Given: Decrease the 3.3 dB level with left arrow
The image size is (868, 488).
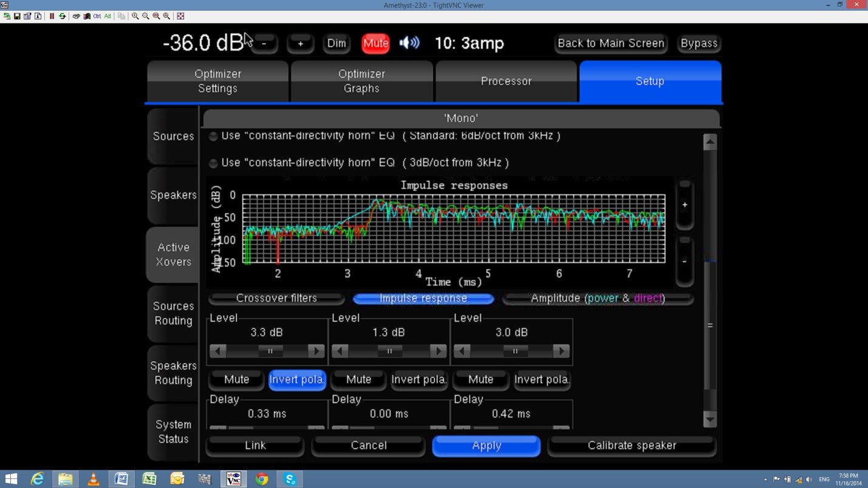Looking at the screenshot, I should 218,351.
